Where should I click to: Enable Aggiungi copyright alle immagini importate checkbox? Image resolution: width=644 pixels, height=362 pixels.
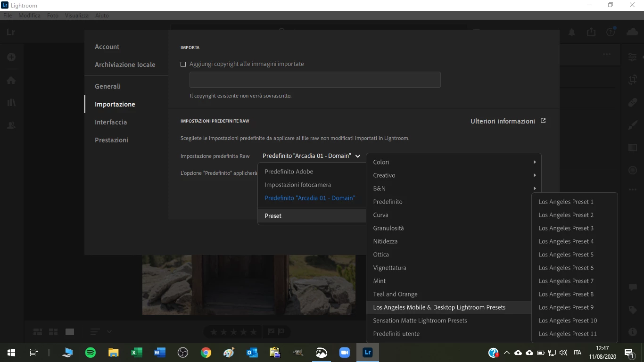click(183, 64)
